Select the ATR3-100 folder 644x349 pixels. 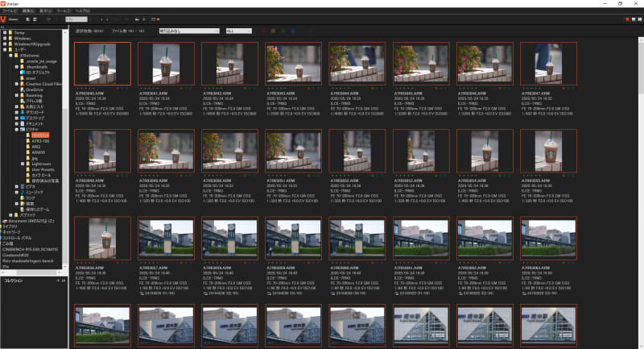click(40, 141)
